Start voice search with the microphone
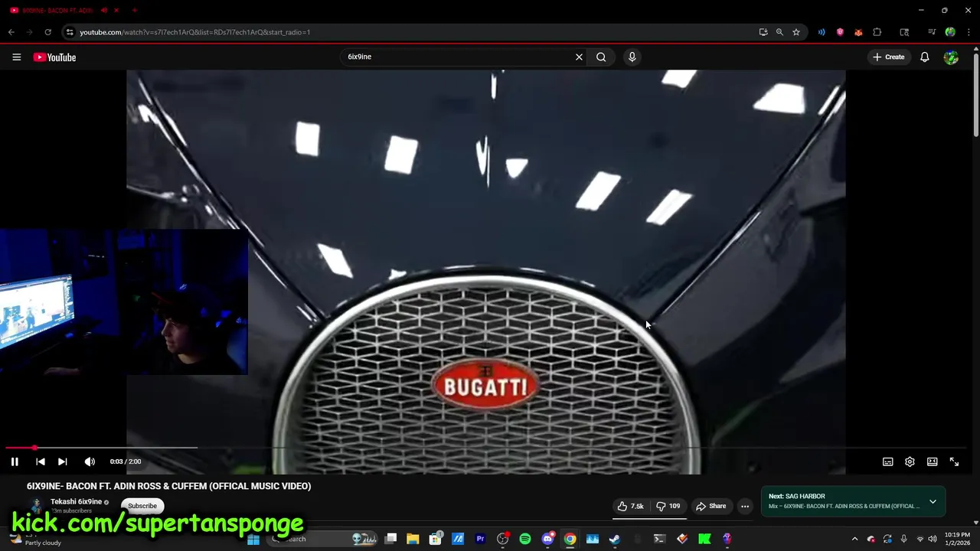The width and height of the screenshot is (980, 551). click(632, 57)
